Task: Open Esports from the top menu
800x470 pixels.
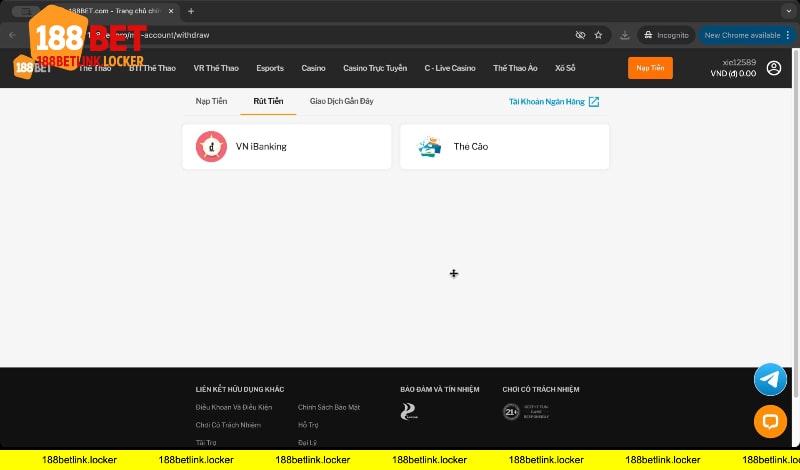Action: [270, 68]
